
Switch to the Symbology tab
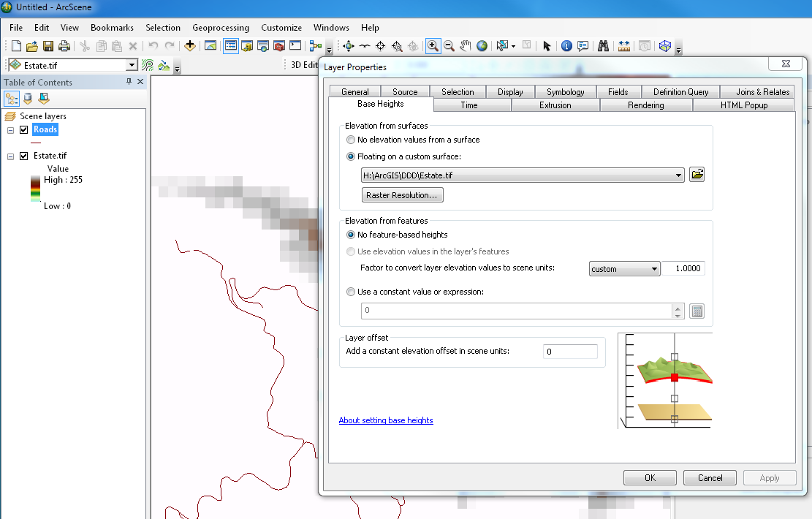point(566,91)
